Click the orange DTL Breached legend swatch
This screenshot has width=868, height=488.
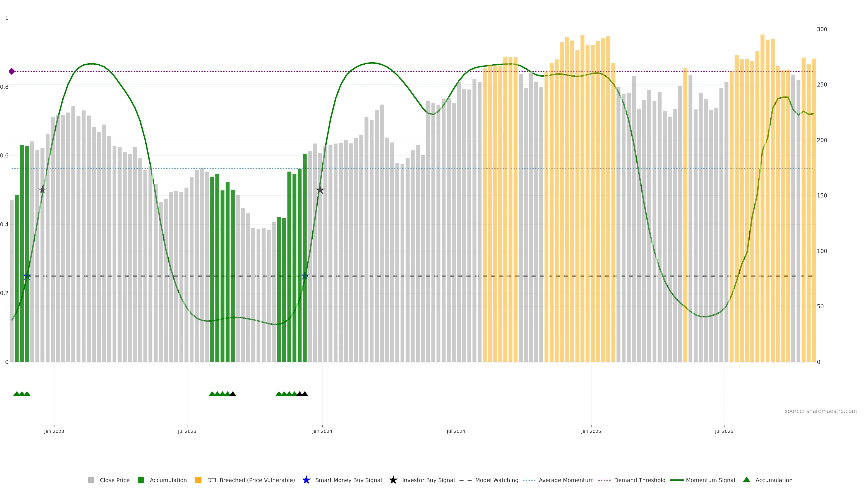pos(198,480)
